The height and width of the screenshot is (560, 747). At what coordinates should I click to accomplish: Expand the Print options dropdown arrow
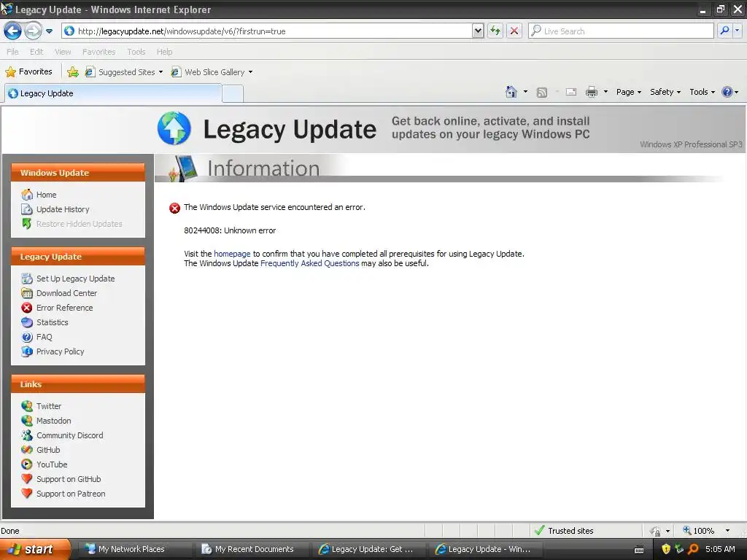tap(605, 92)
